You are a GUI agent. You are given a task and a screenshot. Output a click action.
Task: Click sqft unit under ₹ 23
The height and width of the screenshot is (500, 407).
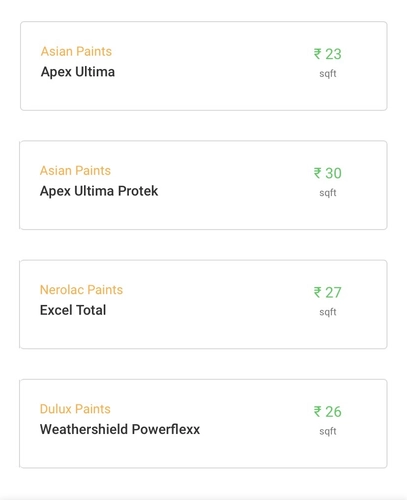coord(328,74)
